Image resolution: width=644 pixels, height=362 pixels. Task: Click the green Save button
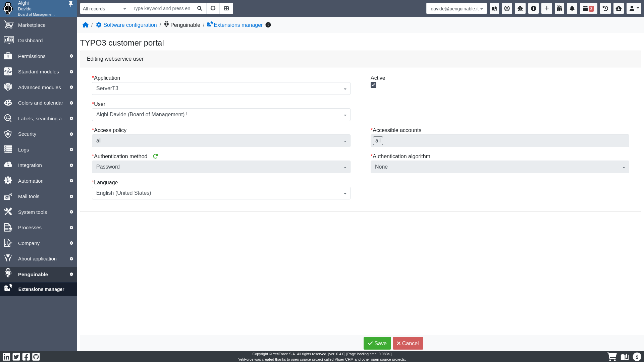[377, 343]
